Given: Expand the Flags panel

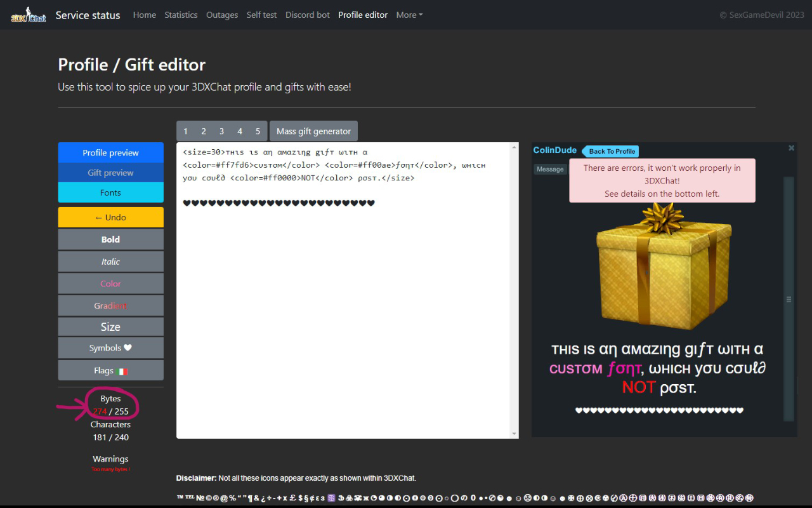Looking at the screenshot, I should [110, 370].
